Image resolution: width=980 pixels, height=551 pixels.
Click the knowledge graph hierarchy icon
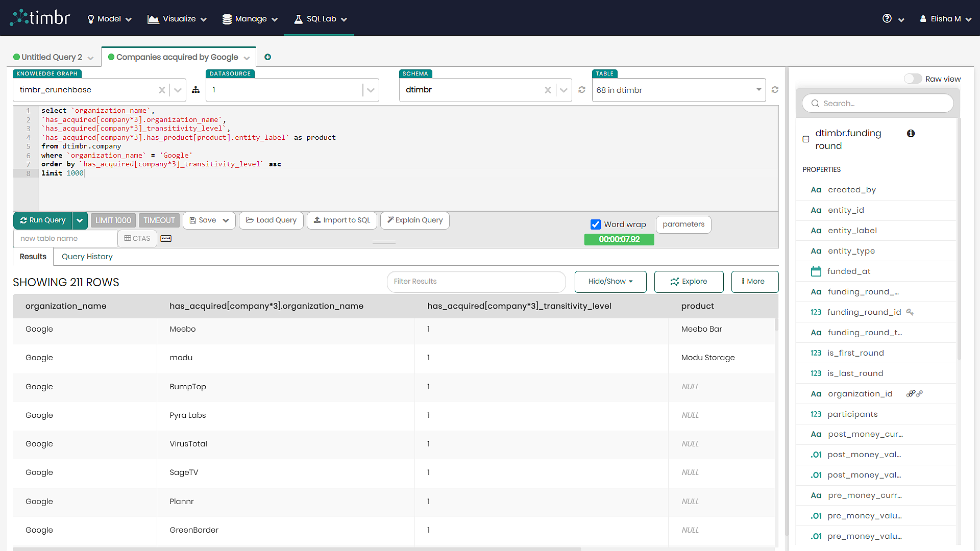pyautogui.click(x=196, y=89)
